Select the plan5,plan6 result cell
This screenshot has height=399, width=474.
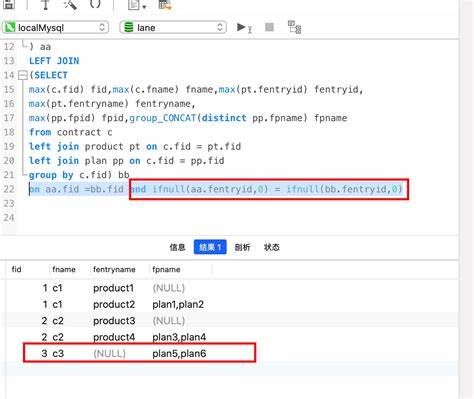(179, 353)
